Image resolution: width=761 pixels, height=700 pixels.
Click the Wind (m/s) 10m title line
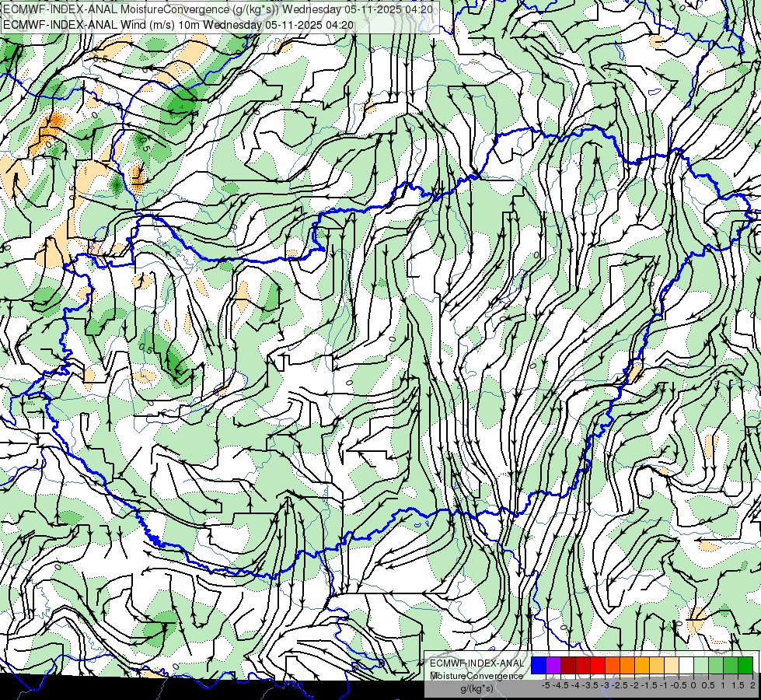point(178,25)
